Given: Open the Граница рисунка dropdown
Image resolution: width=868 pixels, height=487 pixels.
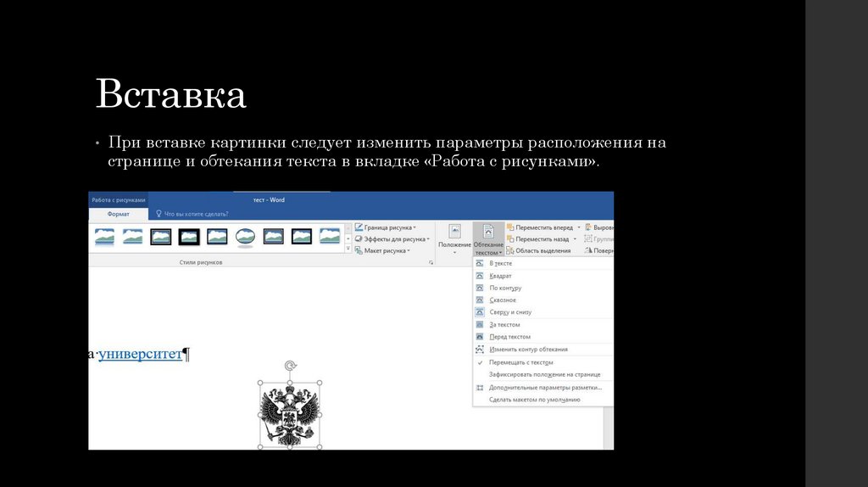Looking at the screenshot, I should [x=386, y=227].
